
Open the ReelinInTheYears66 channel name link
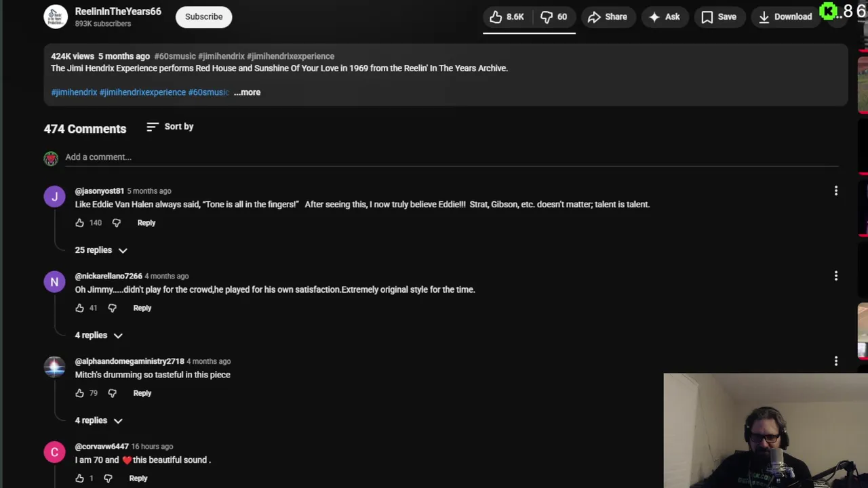[118, 11]
